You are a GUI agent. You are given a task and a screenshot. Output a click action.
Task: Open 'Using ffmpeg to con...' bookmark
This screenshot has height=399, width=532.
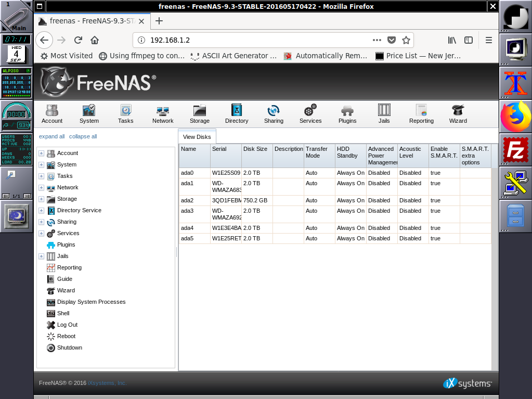142,56
